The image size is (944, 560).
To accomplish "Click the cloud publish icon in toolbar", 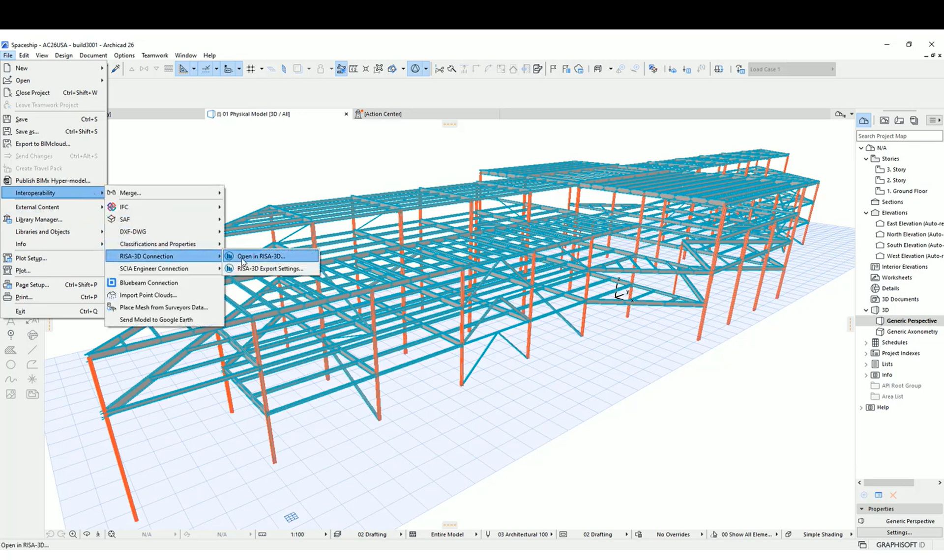I will pos(579,69).
